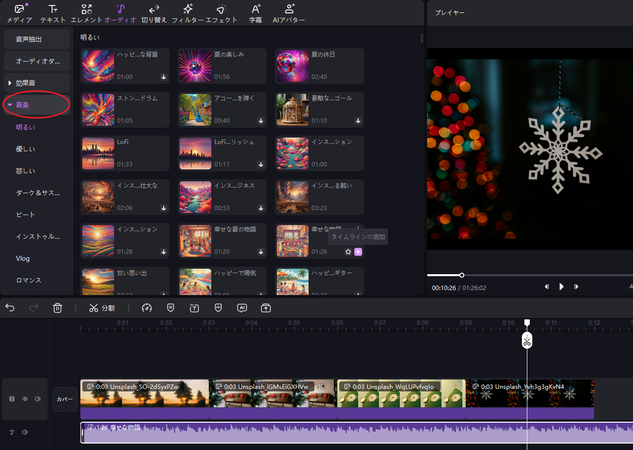
Task: Open the エフェクト effects panel
Action: click(x=221, y=13)
